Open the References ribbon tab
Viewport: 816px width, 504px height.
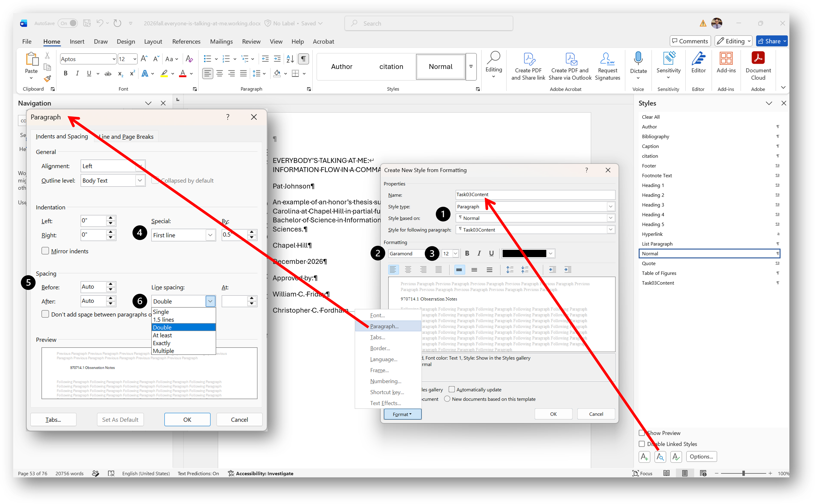[x=186, y=42]
